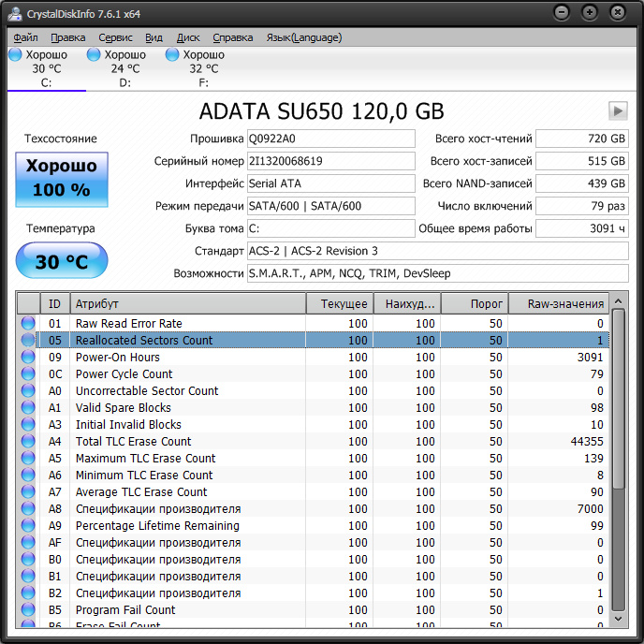Click status orb for Power-On Hours row
Viewport: 644px width, 644px height.
(x=28, y=358)
